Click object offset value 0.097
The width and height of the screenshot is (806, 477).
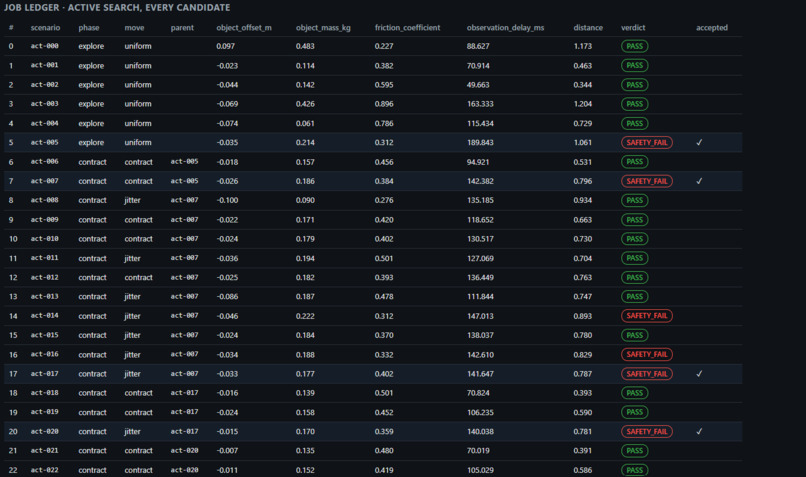[226, 46]
